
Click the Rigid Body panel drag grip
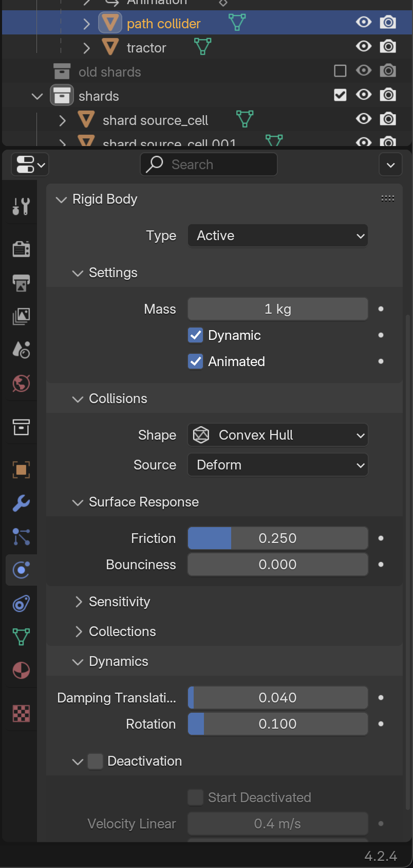(388, 198)
